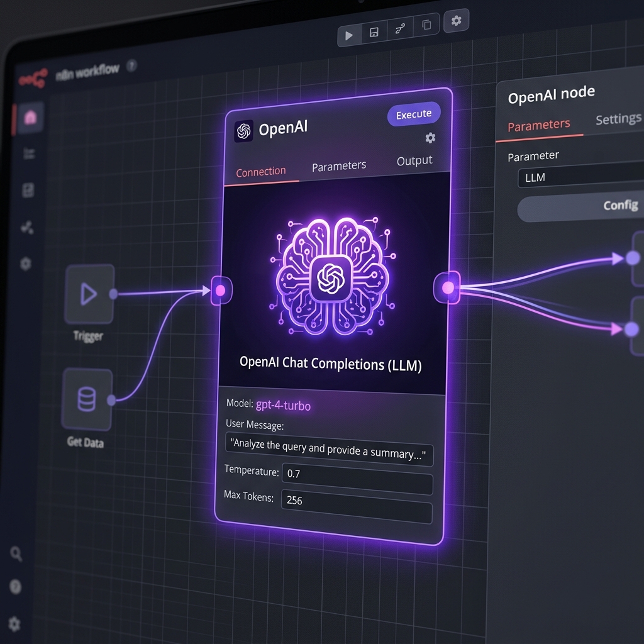
Task: Open the gear settings button in top toolbar
Action: [x=457, y=20]
